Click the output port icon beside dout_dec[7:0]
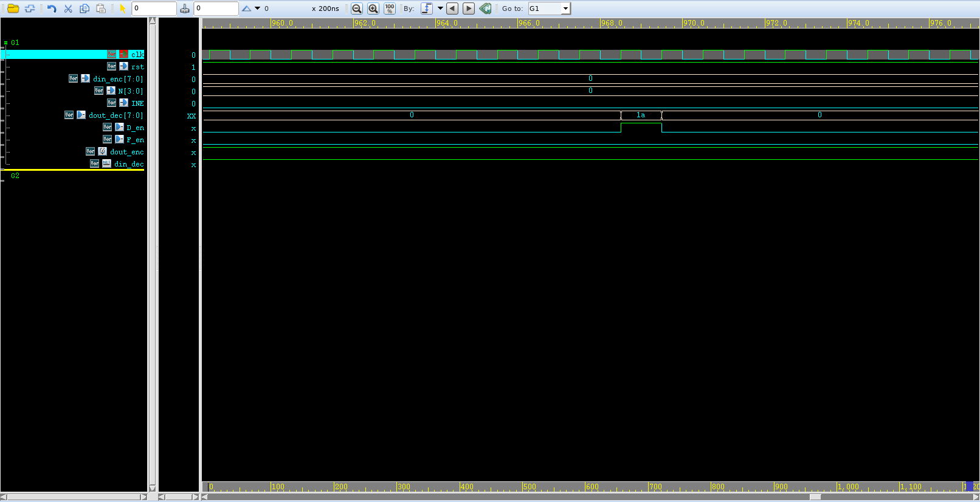 pos(81,115)
